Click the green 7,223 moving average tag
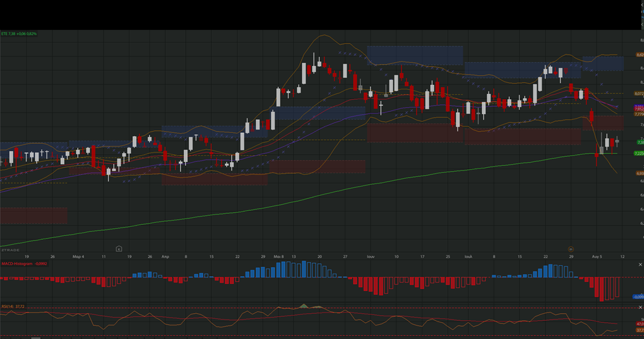644x339 pixels. point(639,153)
